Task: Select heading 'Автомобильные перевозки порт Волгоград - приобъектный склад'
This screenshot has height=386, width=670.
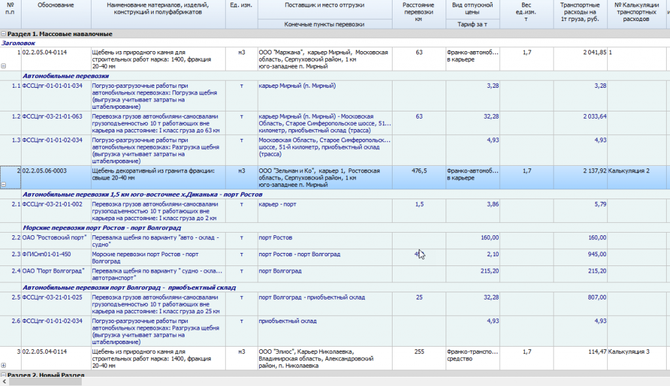Action: coord(335,287)
